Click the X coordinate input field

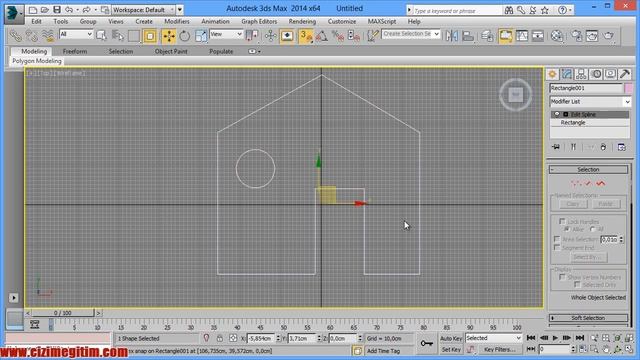tap(261, 338)
